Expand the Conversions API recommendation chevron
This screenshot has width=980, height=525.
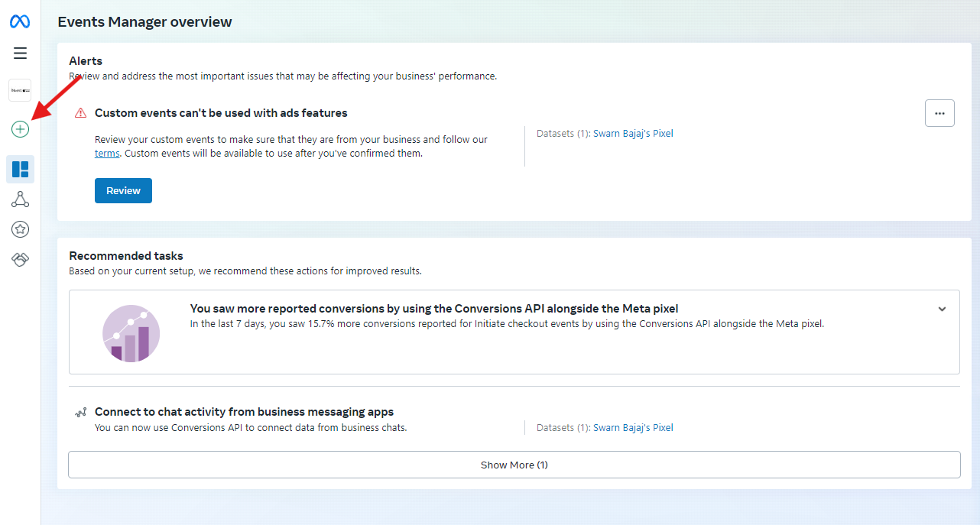942,309
